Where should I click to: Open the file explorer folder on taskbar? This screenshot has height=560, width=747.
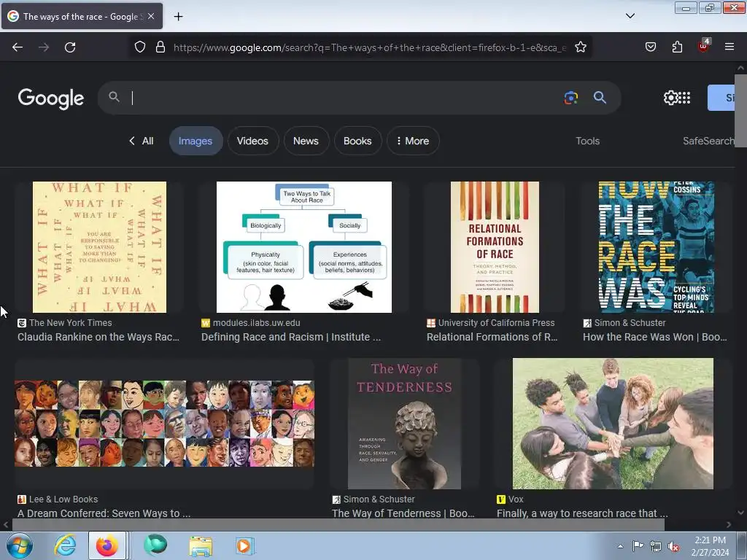pos(201,546)
